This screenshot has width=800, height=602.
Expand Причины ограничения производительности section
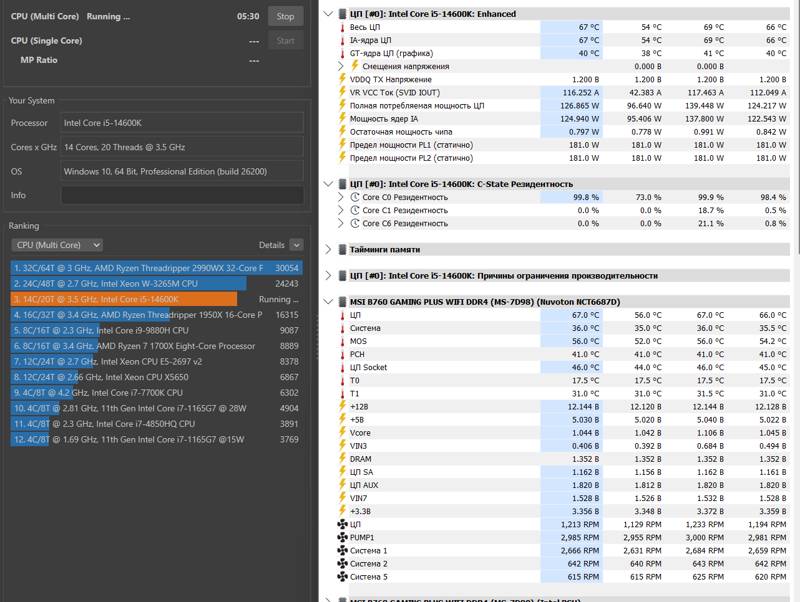[329, 275]
